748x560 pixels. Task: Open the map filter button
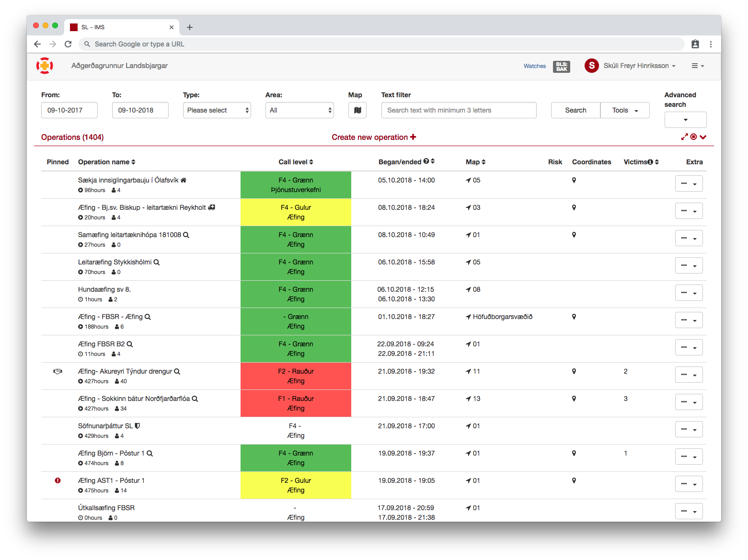click(x=357, y=110)
